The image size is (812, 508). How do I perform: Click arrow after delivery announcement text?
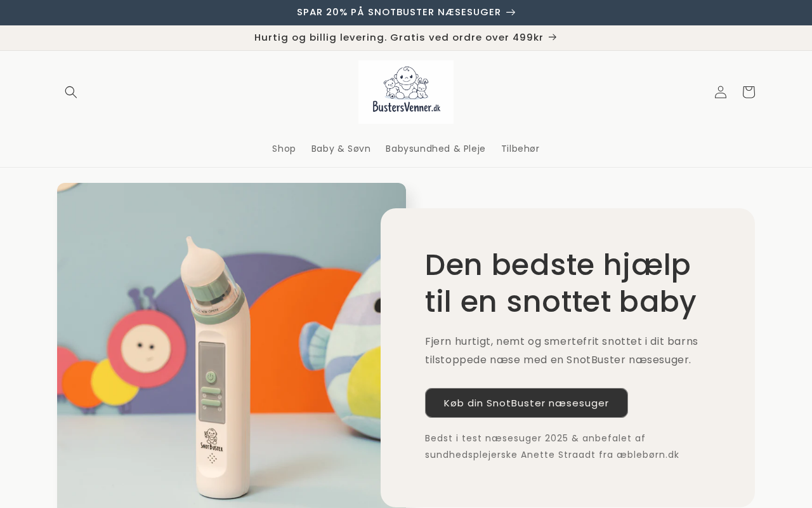[553, 37]
